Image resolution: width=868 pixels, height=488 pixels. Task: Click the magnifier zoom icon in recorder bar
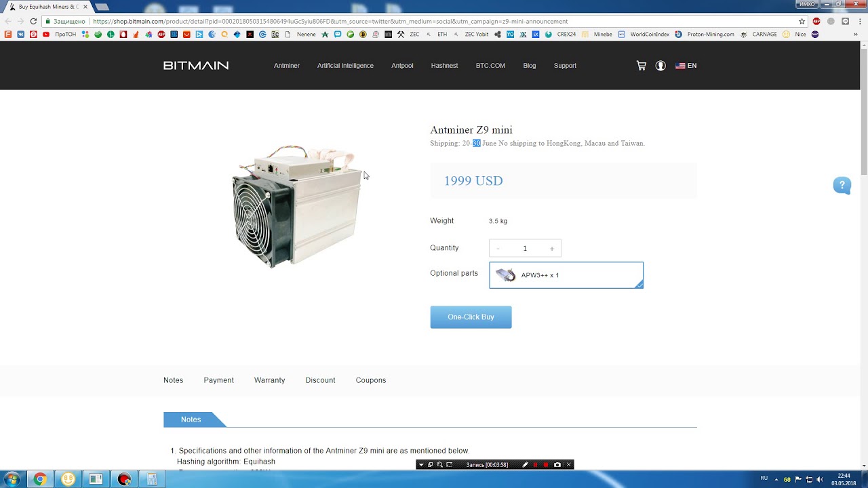(439, 464)
